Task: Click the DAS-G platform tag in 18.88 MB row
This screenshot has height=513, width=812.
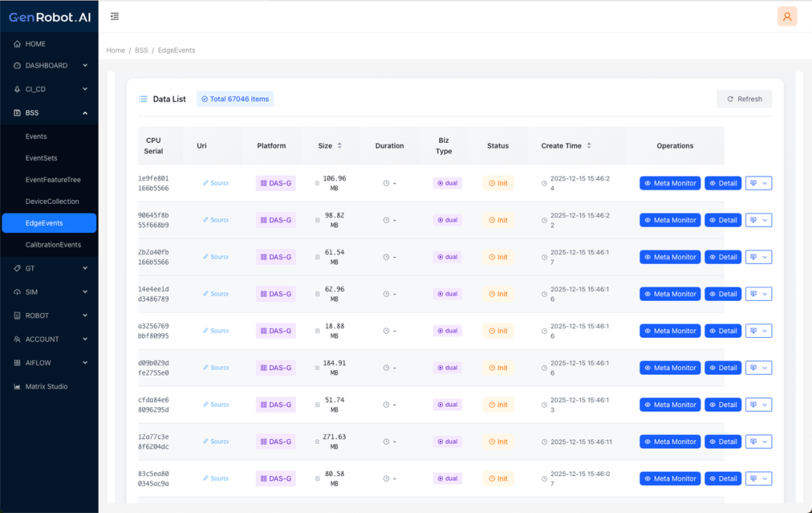Action: (x=275, y=331)
